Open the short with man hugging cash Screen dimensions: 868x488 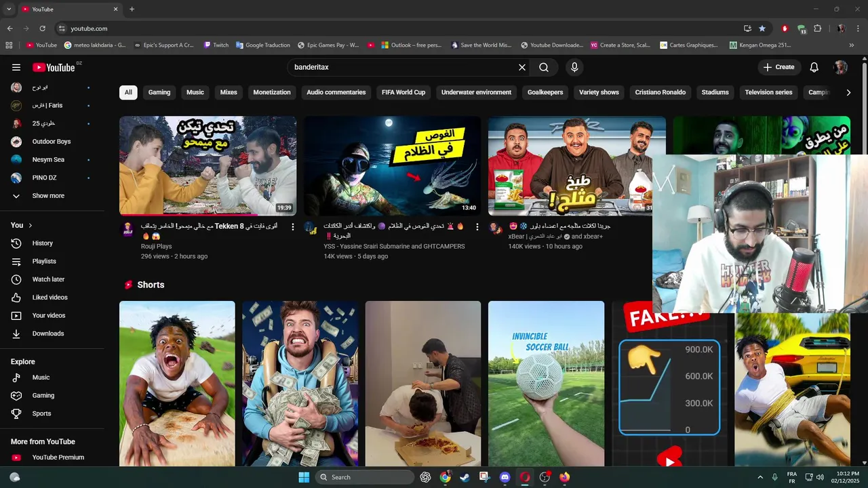(x=300, y=384)
